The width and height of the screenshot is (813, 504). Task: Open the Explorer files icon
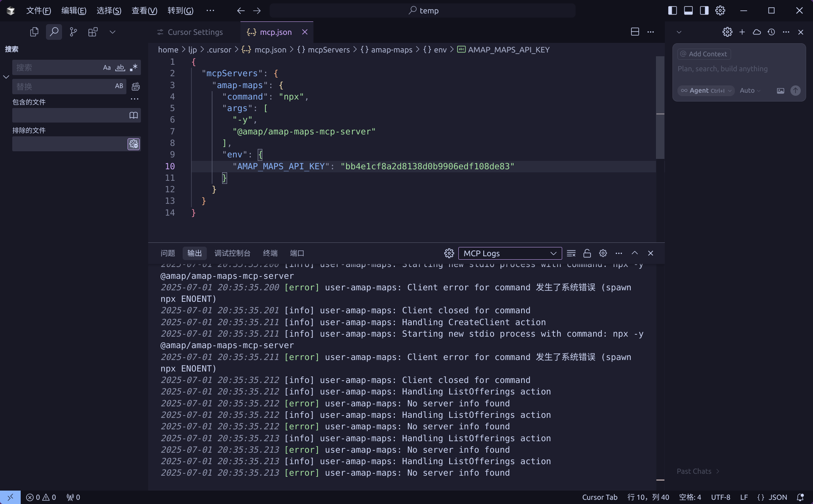point(34,32)
